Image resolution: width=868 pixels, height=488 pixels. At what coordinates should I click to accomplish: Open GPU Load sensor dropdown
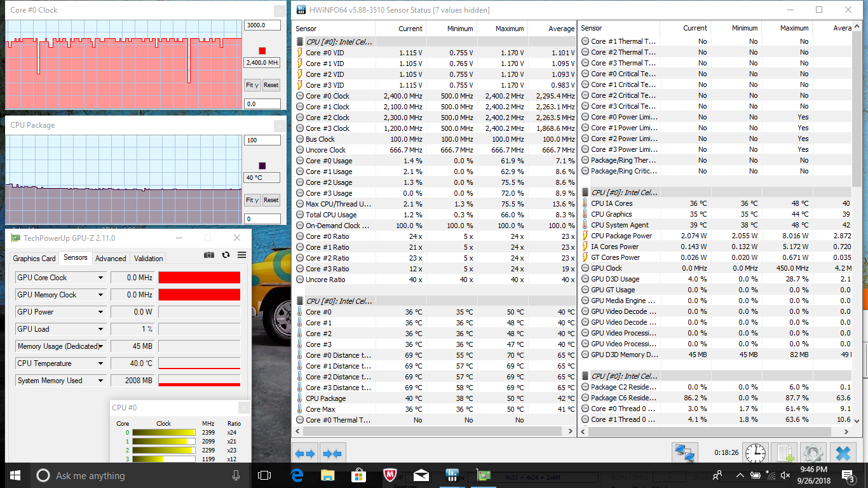tap(100, 329)
